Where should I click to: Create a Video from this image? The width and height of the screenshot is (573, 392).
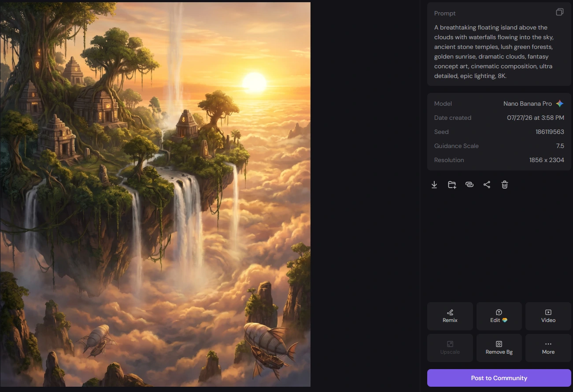click(x=548, y=316)
